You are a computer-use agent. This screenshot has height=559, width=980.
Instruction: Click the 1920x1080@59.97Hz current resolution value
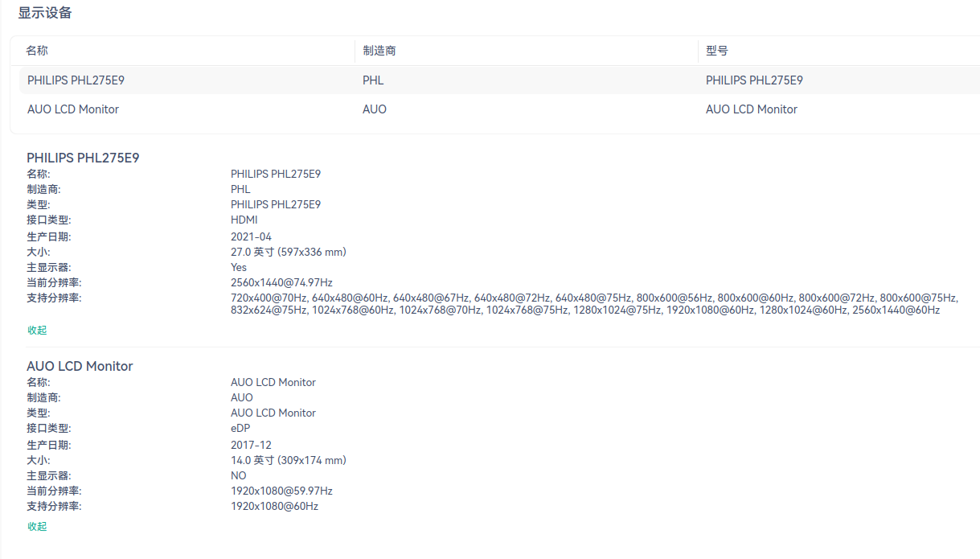(x=281, y=491)
